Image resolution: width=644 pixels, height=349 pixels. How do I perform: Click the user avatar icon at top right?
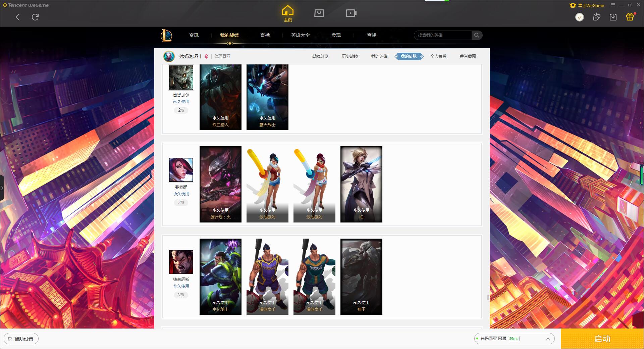click(x=580, y=17)
